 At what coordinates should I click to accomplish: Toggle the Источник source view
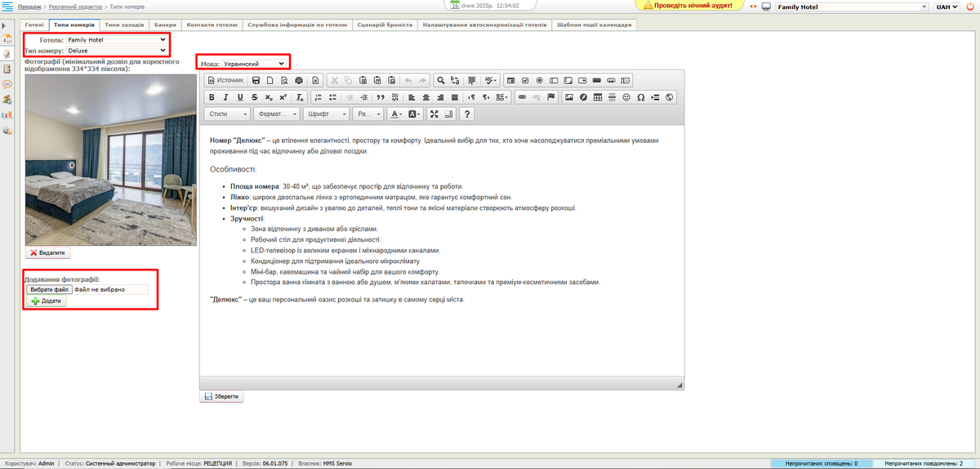[226, 80]
